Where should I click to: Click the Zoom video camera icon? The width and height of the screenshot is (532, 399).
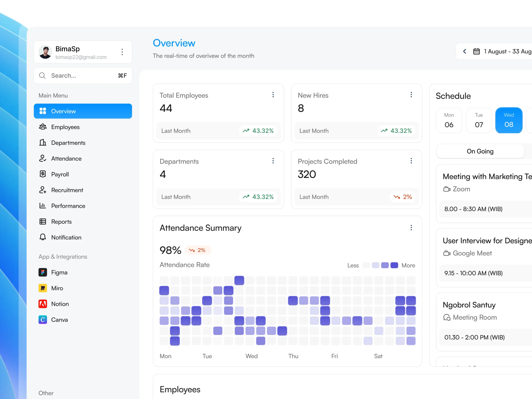(x=447, y=189)
